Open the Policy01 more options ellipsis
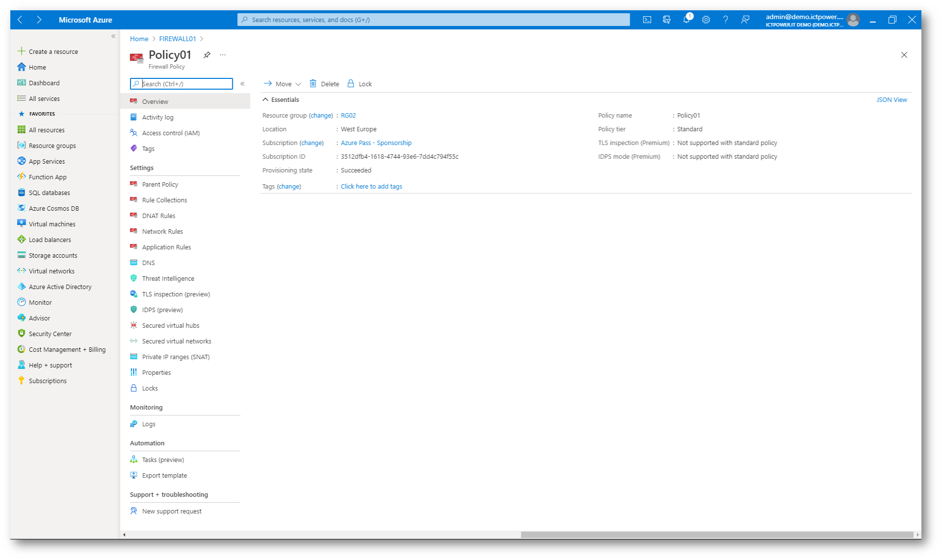 [223, 55]
